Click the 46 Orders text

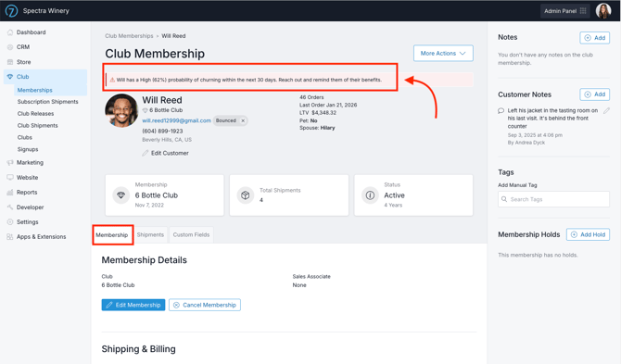click(x=311, y=97)
